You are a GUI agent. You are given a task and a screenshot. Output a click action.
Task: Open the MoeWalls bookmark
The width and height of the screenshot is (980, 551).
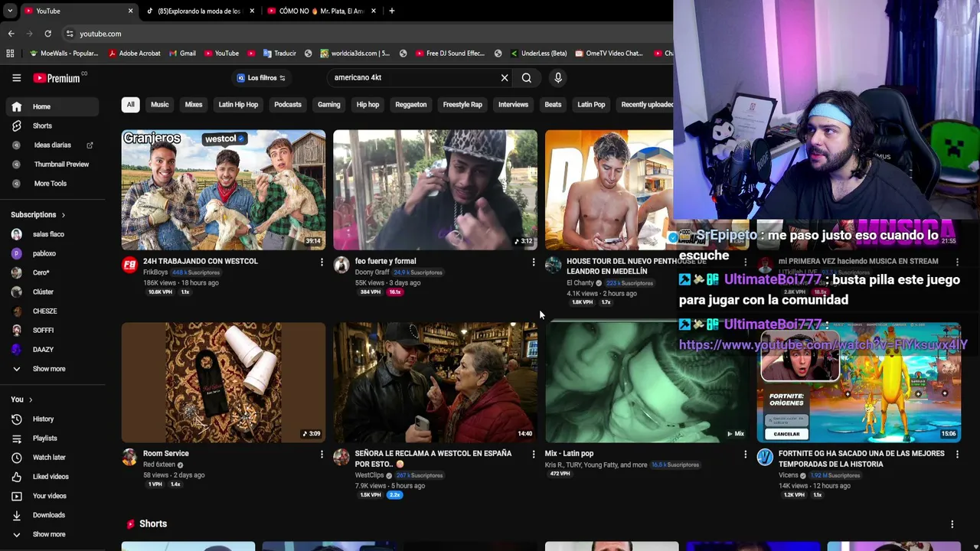pos(64,53)
